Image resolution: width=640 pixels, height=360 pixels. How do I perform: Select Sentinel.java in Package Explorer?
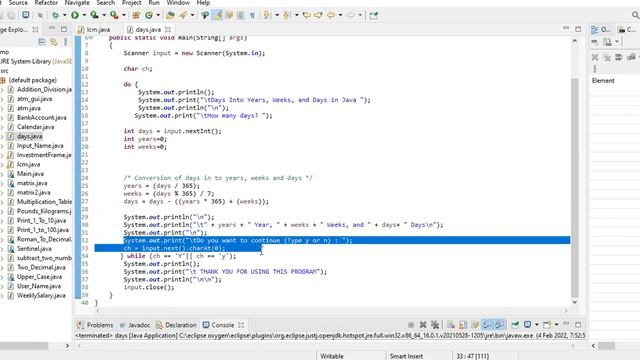34,249
